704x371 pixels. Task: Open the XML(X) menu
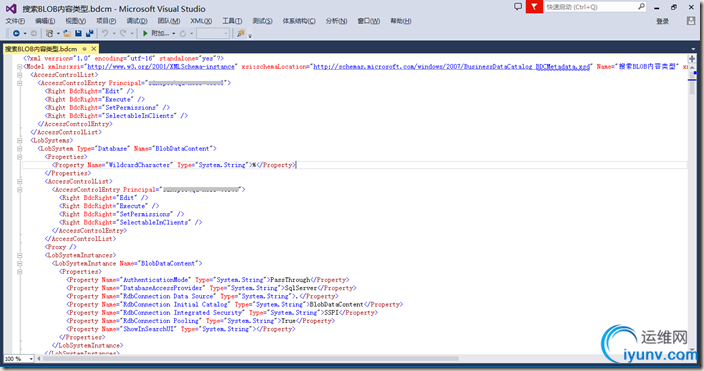(x=201, y=21)
